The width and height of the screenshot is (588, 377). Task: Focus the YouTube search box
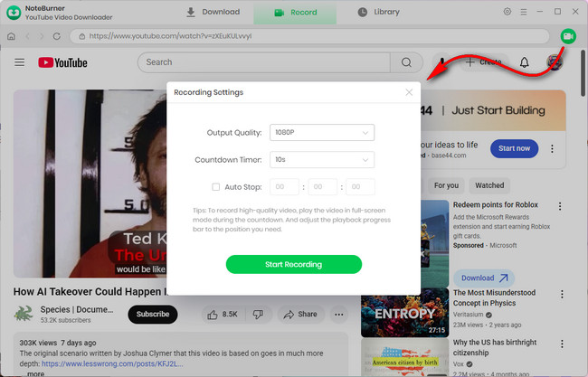click(264, 62)
